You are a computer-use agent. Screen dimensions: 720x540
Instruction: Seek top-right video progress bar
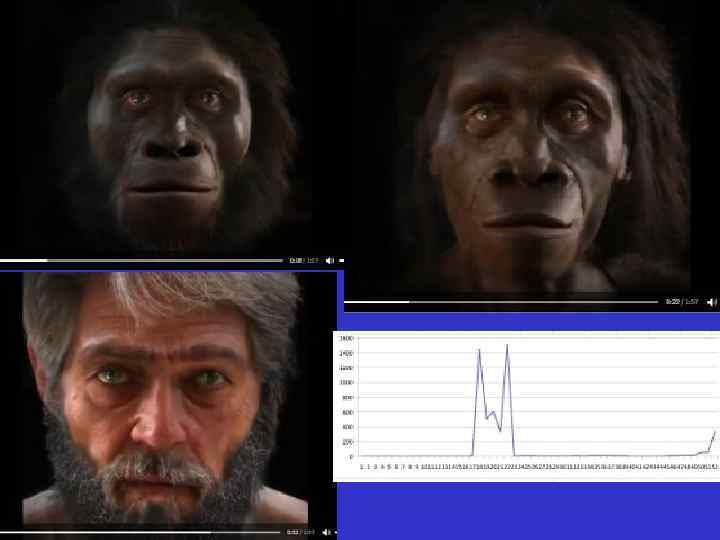tap(501, 302)
